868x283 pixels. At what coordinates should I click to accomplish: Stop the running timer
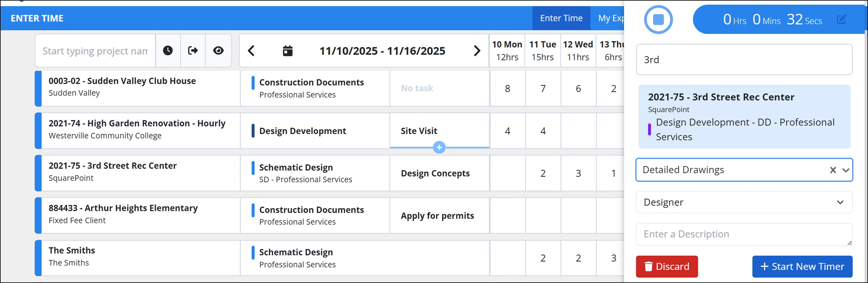click(658, 19)
